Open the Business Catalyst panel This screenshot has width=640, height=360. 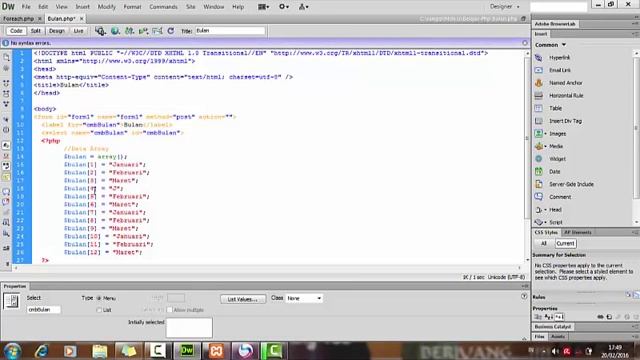(x=553, y=327)
